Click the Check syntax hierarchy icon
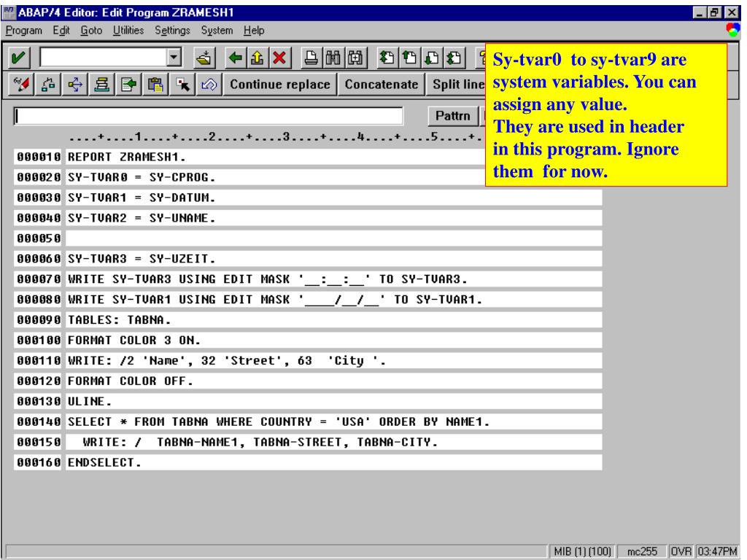 coord(48,85)
